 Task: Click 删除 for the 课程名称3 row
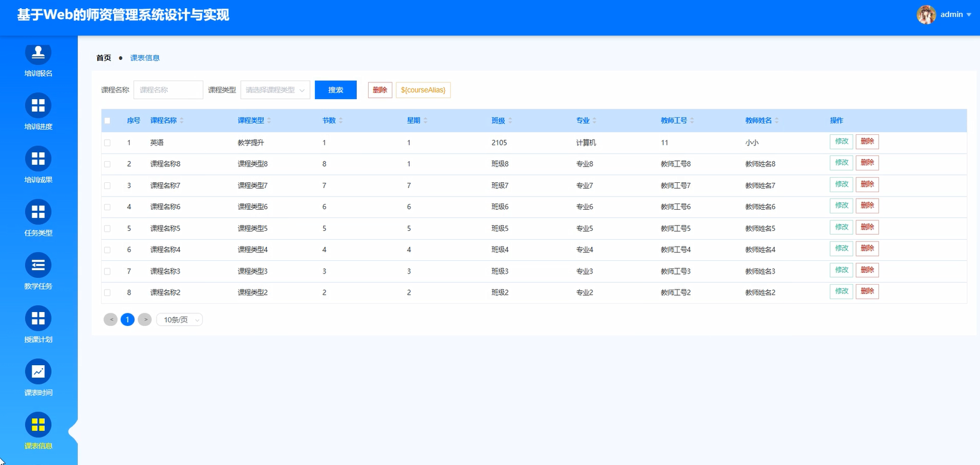tap(867, 270)
